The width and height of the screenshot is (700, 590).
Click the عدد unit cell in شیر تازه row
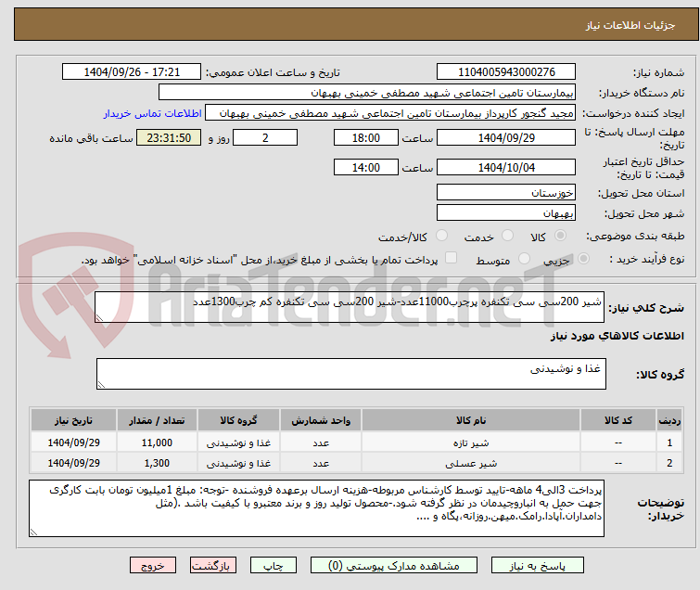coord(321,442)
